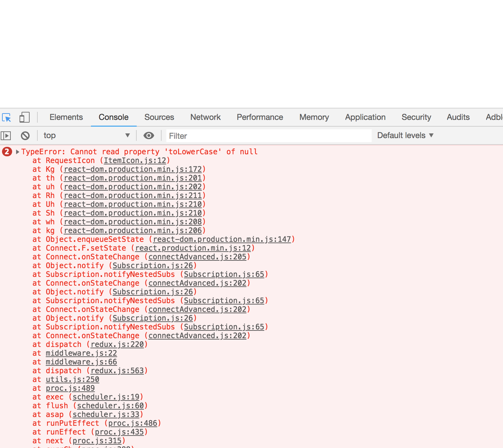Image resolution: width=503 pixels, height=448 pixels.
Task: Open the Default levels dropdown
Action: point(405,135)
